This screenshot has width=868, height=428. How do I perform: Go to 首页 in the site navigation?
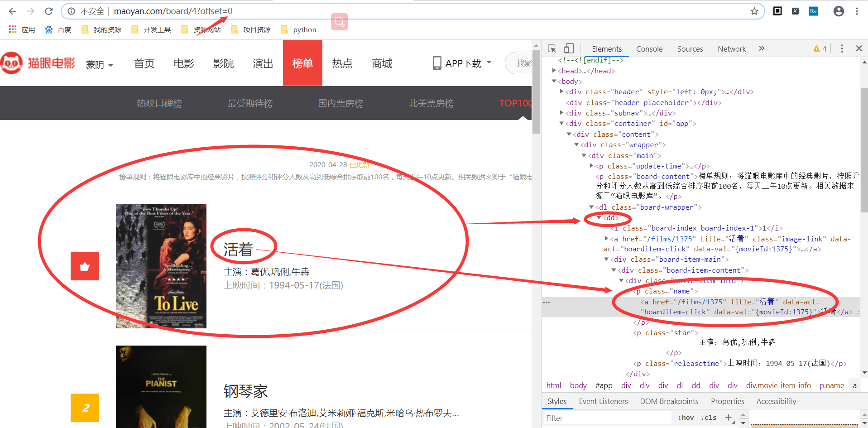pos(144,63)
